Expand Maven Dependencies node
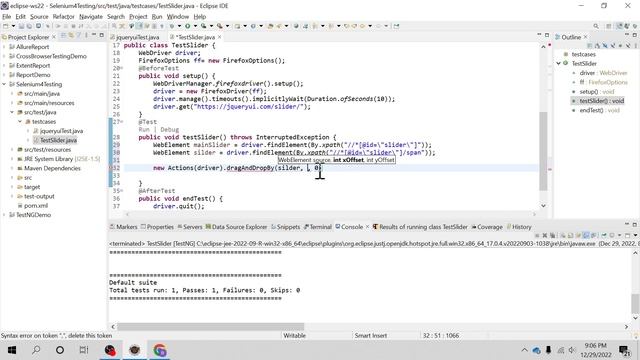 click(x=12, y=168)
